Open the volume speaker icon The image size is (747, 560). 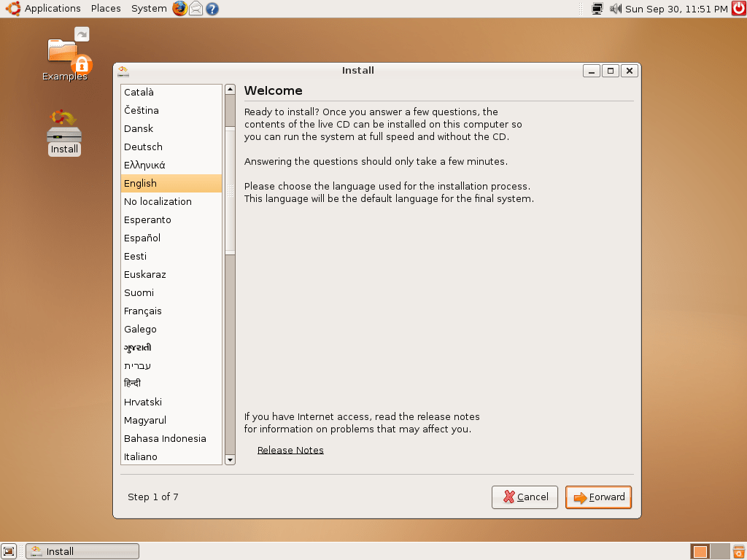(616, 9)
